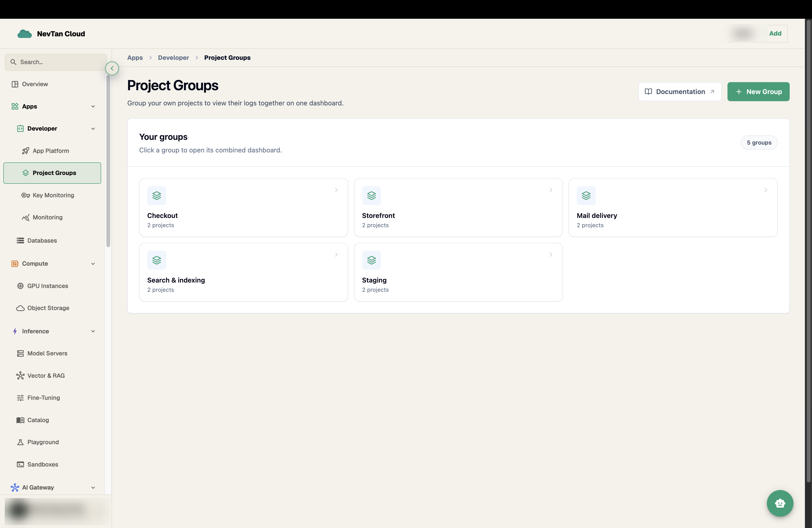
Task: Click the sidebar Search field
Action: (x=56, y=62)
